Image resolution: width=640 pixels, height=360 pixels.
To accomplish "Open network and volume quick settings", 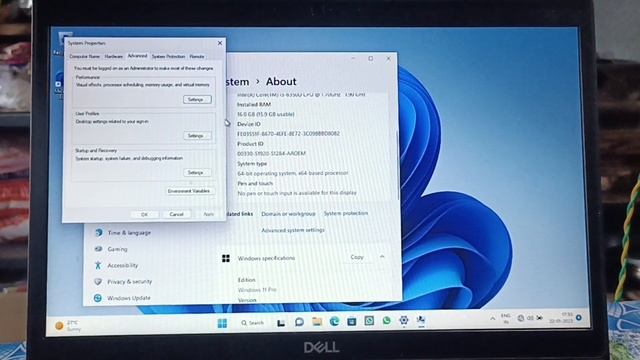I will [530, 318].
